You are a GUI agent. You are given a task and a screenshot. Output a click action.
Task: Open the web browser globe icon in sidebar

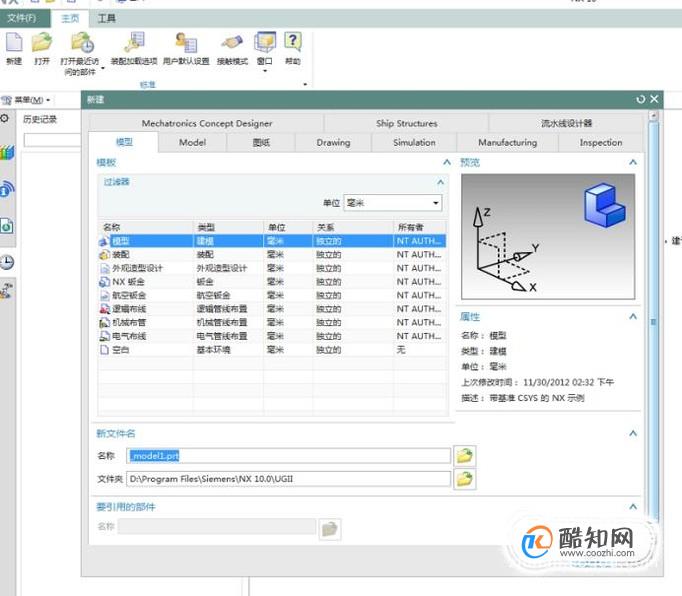(7, 189)
